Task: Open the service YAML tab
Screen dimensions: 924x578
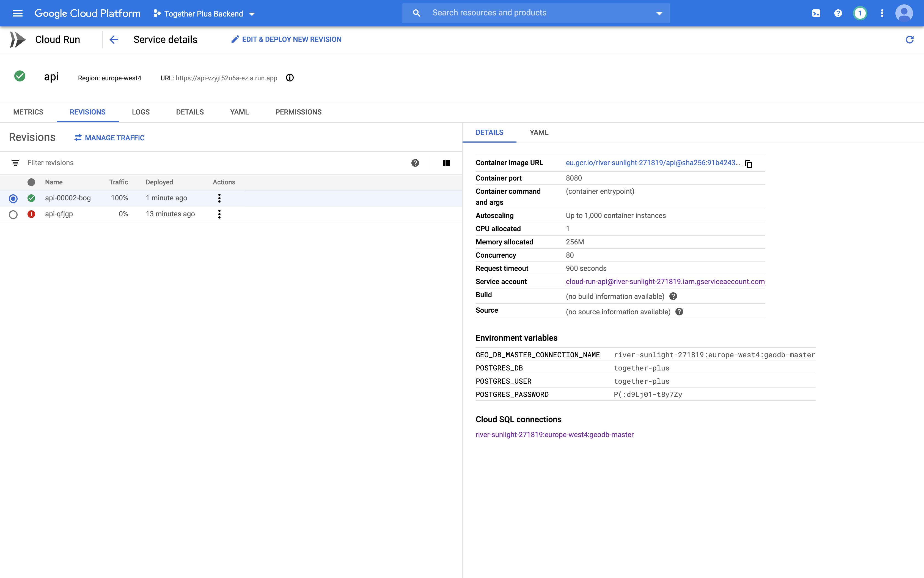Action: (240, 112)
